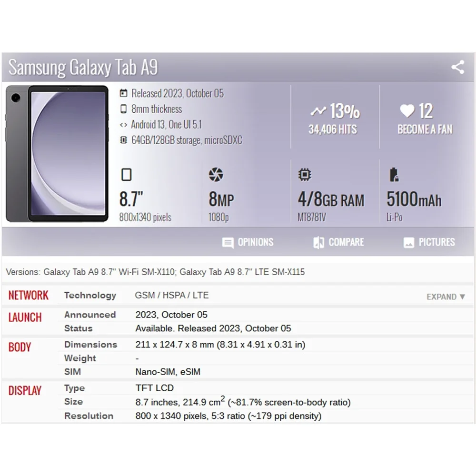The width and height of the screenshot is (476, 476).
Task: Click the camera shutter icon above 8MP
Action: pos(216,175)
